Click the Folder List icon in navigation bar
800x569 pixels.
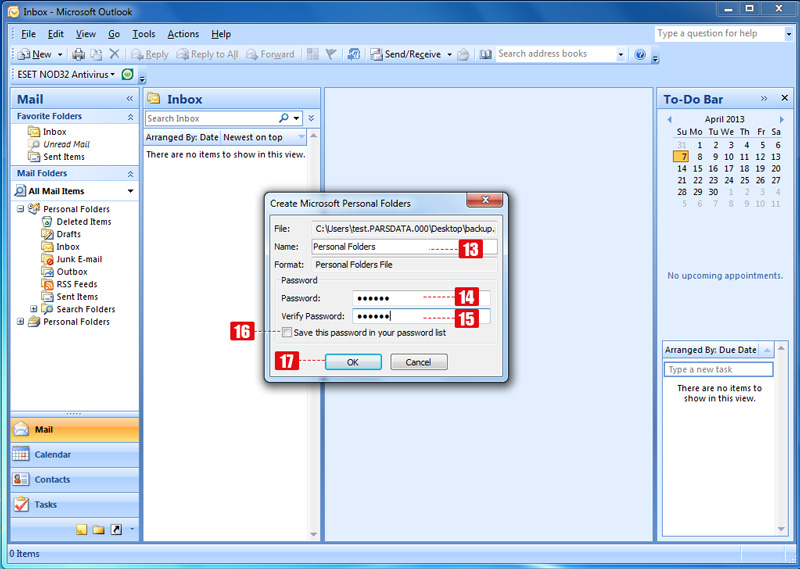[98, 529]
